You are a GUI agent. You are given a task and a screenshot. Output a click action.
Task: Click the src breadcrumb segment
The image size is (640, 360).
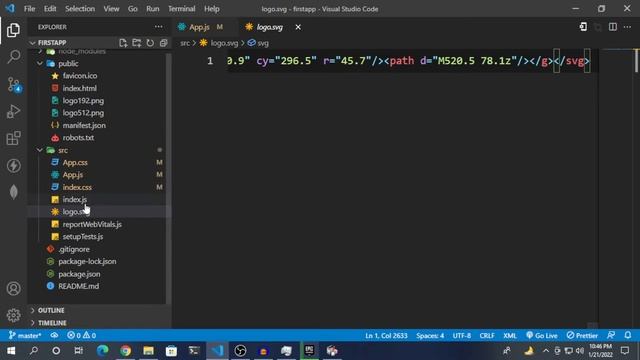[x=185, y=43]
